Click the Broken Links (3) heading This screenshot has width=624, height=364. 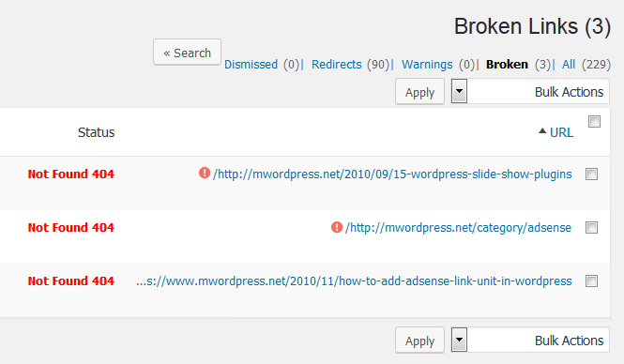[x=532, y=26]
